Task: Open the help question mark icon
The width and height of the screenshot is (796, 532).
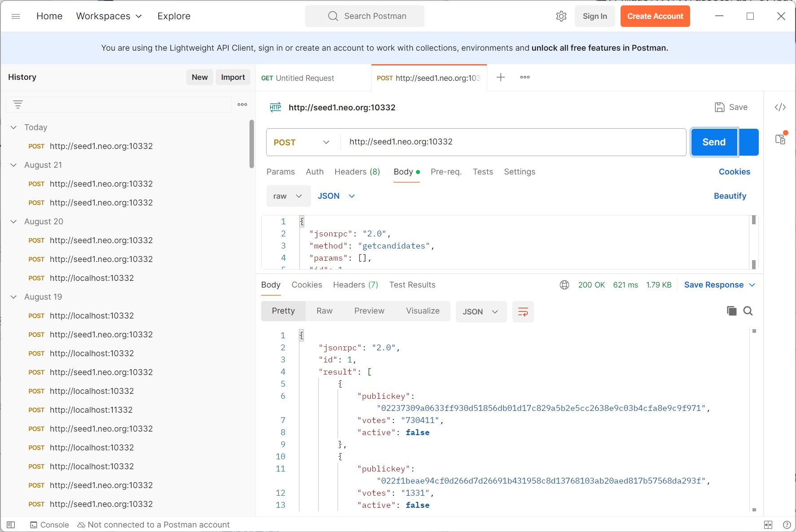Action: [x=787, y=525]
